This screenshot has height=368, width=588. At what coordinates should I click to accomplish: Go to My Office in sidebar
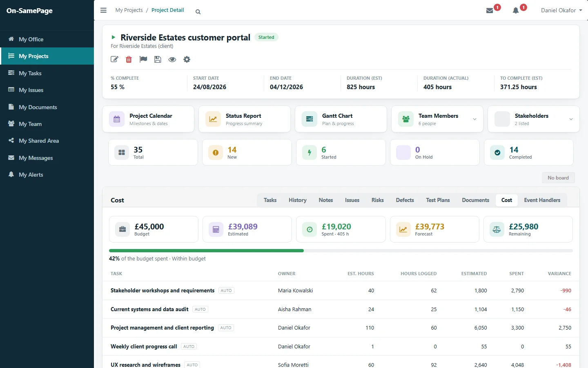point(47,39)
